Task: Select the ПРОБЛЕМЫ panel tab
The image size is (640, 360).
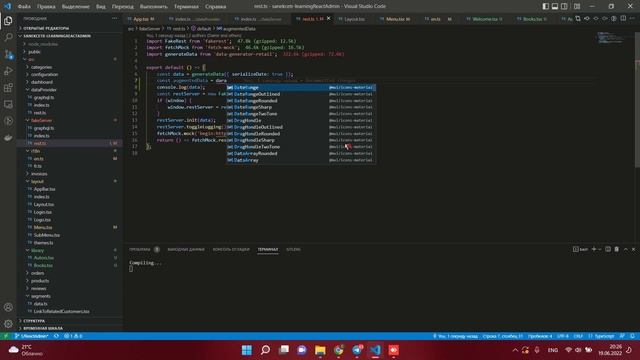Action: click(140, 249)
